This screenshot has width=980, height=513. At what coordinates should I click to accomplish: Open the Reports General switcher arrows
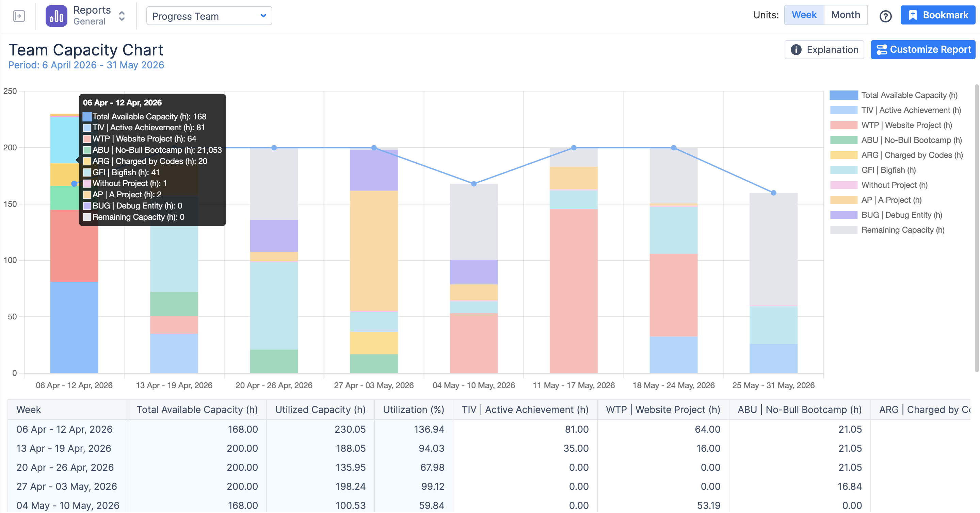(x=122, y=16)
